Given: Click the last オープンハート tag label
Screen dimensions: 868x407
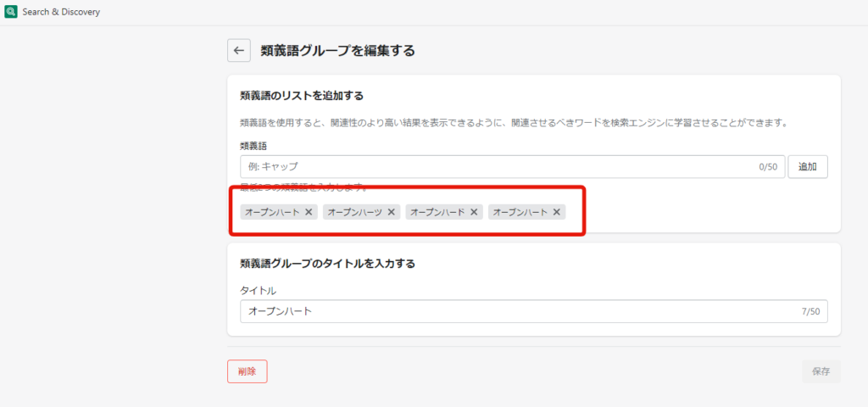Looking at the screenshot, I should (x=520, y=212).
